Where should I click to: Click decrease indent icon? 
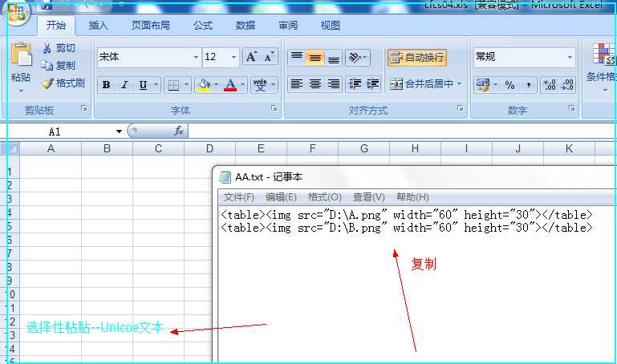(355, 83)
